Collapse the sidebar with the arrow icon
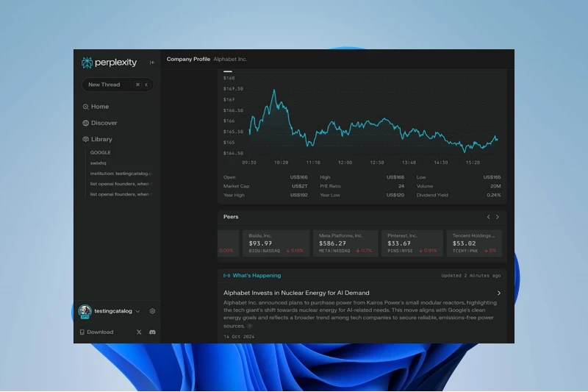The image size is (588, 392). (x=152, y=63)
